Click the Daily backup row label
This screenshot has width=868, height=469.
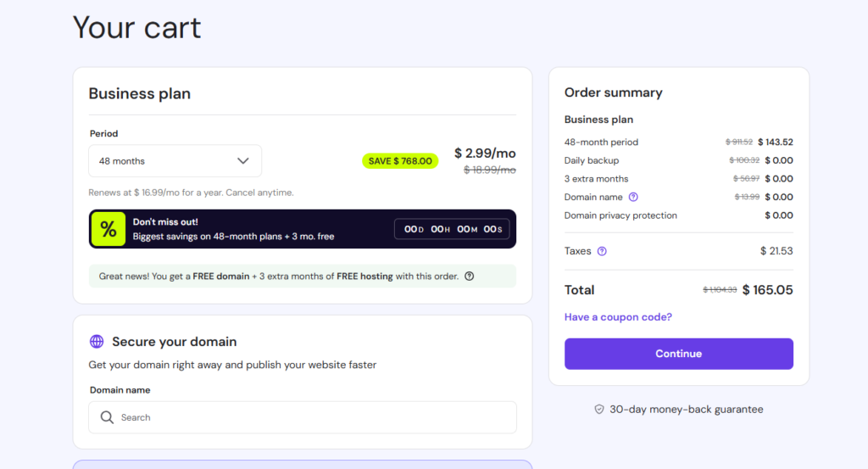click(x=591, y=160)
